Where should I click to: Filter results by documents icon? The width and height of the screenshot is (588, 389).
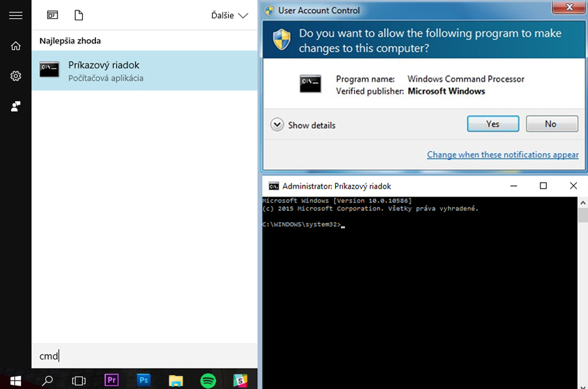tap(79, 16)
